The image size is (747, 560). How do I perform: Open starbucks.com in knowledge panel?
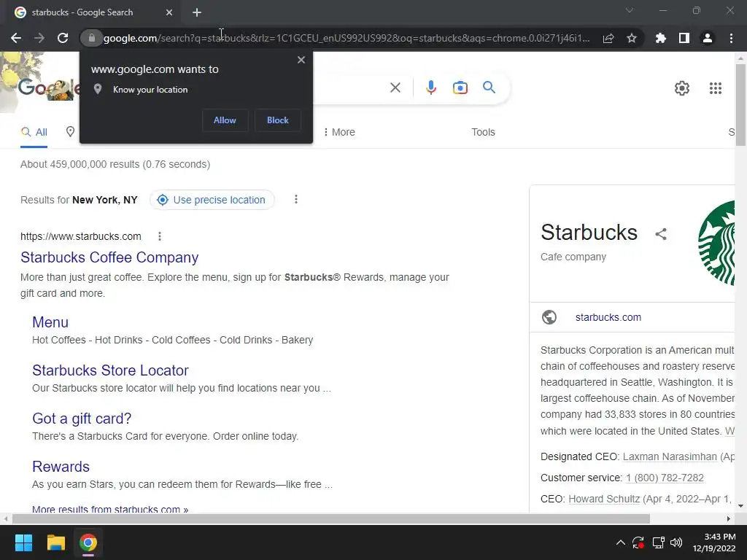click(608, 318)
